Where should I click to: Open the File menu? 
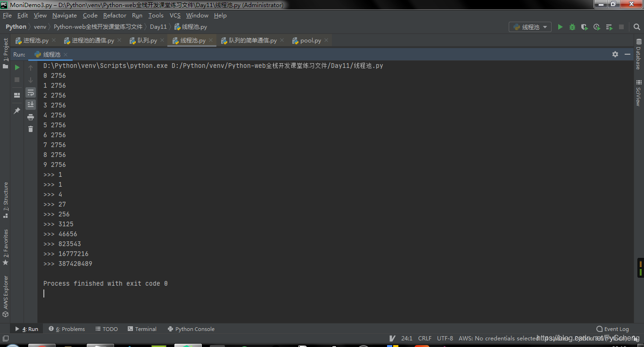pyautogui.click(x=7, y=16)
